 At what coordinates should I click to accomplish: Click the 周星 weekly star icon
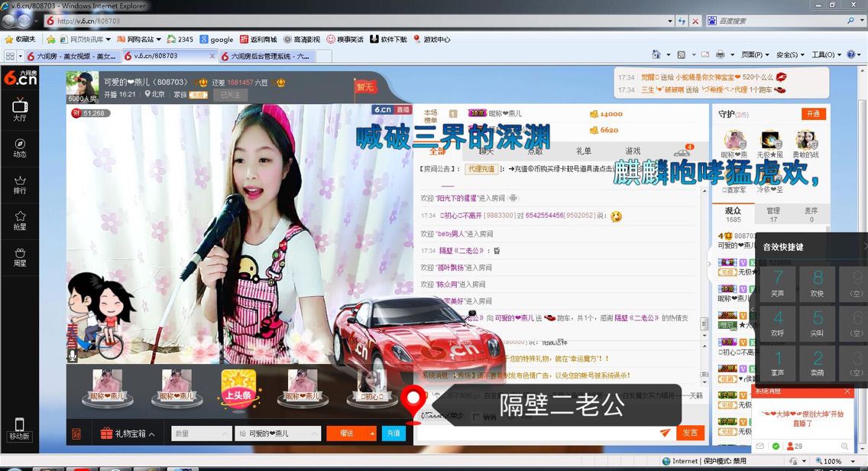[19, 257]
